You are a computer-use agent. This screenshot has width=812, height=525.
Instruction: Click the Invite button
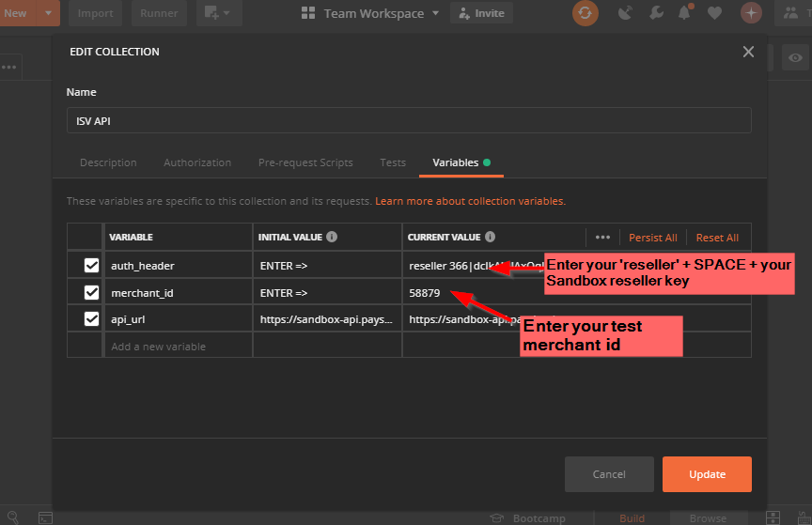coord(481,13)
